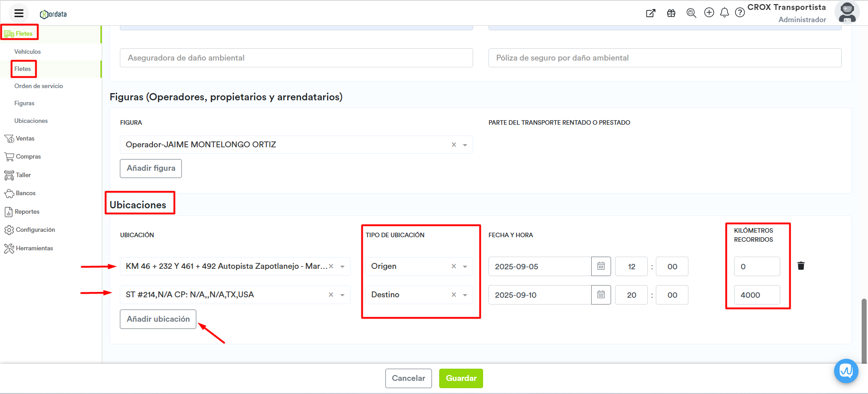Click the gift icon in header
This screenshot has width=868, height=394.
(x=671, y=13)
